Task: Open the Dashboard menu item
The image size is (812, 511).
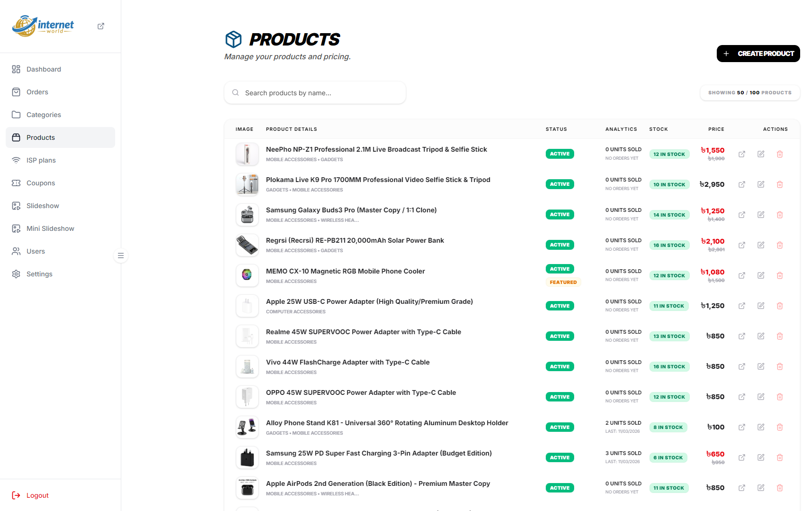Action: pos(44,69)
